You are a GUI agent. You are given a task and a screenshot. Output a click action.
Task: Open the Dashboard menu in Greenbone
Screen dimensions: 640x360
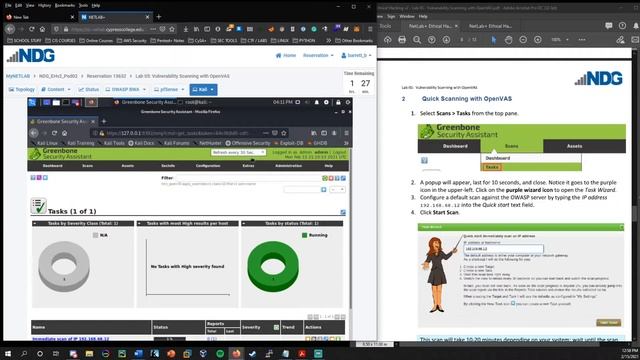coord(53,166)
